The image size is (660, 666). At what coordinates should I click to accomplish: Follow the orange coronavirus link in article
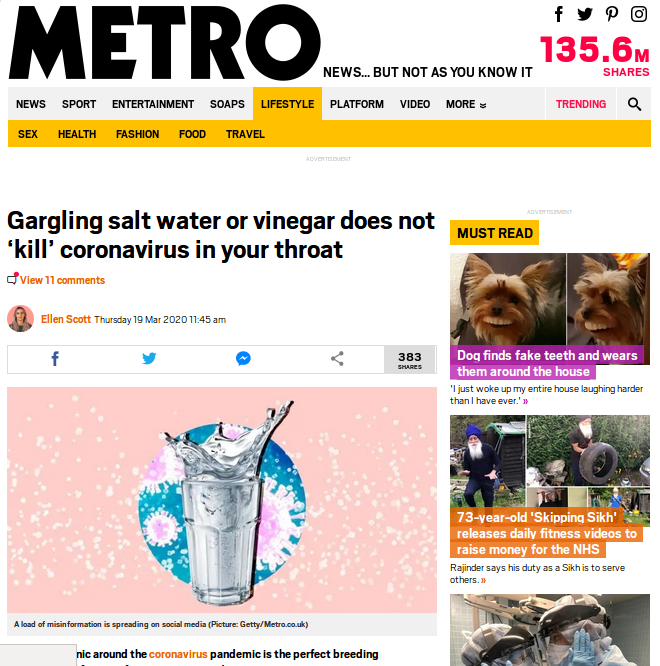point(178,654)
